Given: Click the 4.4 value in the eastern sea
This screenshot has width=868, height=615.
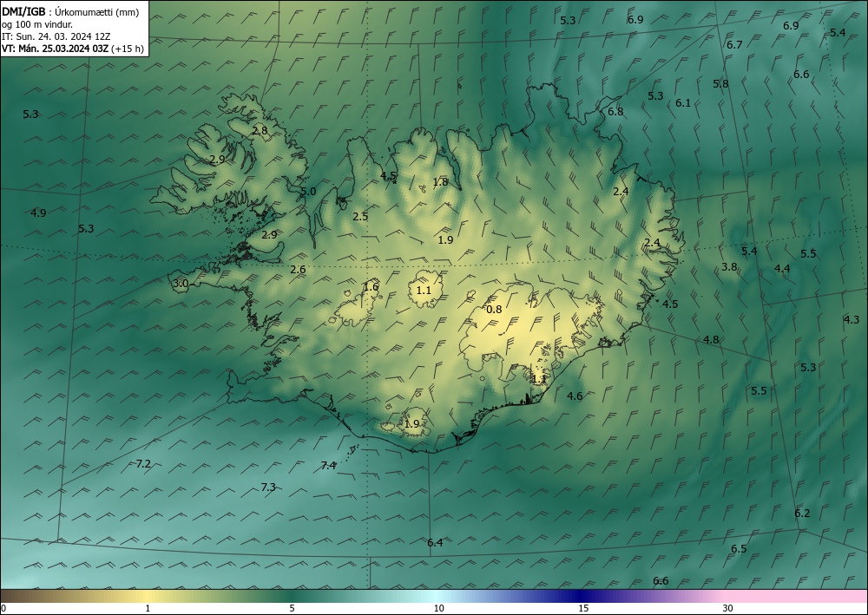Looking at the screenshot, I should pos(782,269).
